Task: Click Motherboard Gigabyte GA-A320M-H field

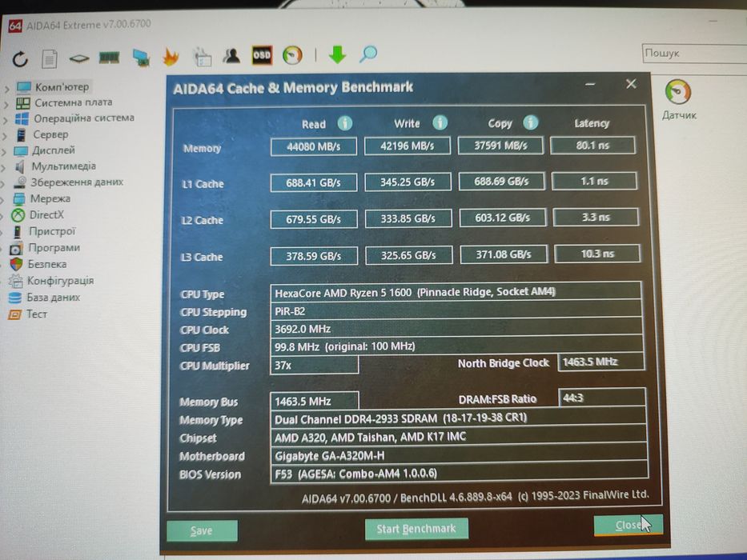Action: (x=459, y=456)
